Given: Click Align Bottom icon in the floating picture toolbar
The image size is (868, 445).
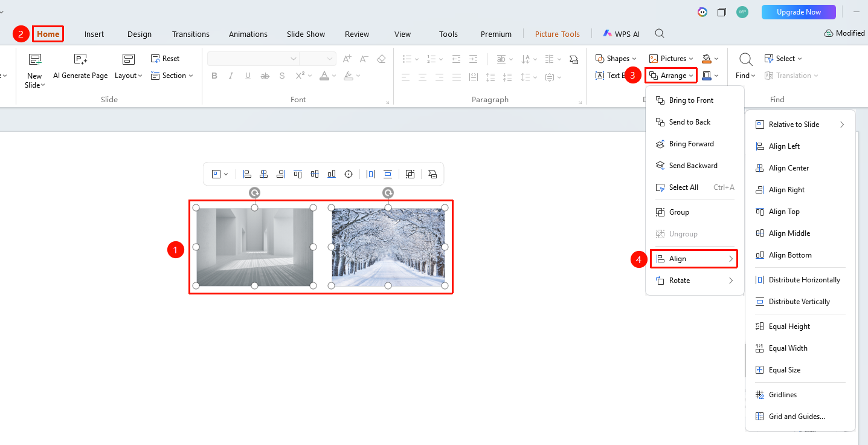Looking at the screenshot, I should point(332,174).
